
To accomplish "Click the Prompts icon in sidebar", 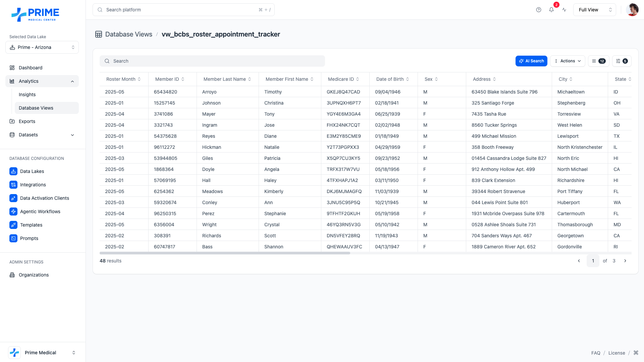I will (13, 238).
